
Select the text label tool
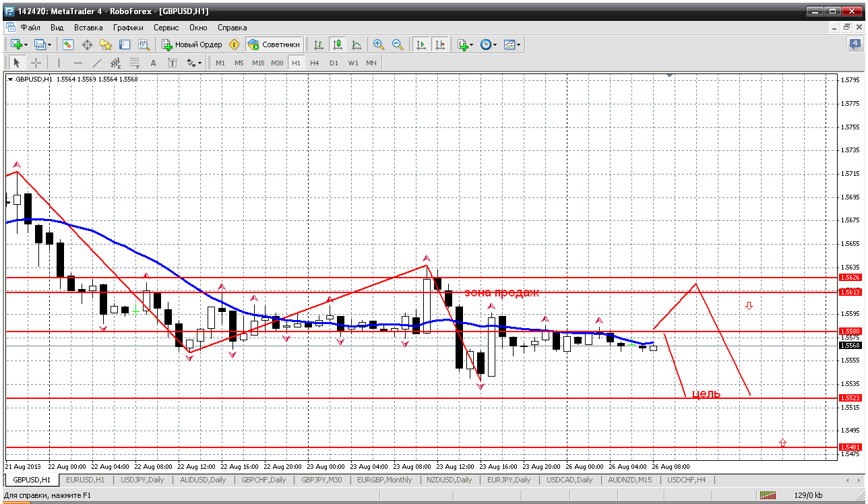click(172, 63)
